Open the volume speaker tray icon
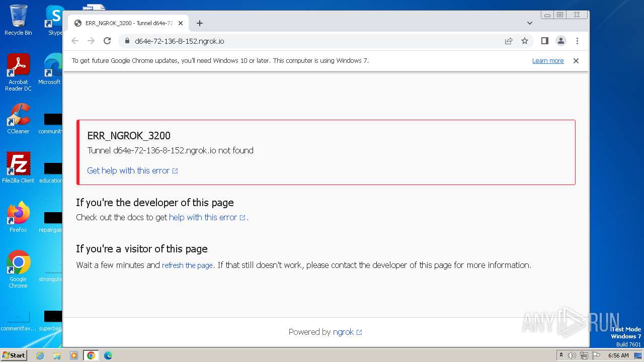 point(572,355)
